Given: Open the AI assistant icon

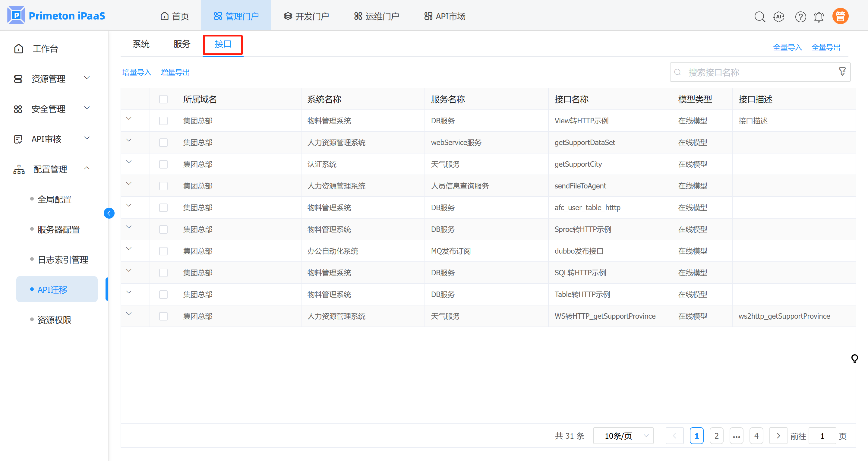Looking at the screenshot, I should (779, 16).
